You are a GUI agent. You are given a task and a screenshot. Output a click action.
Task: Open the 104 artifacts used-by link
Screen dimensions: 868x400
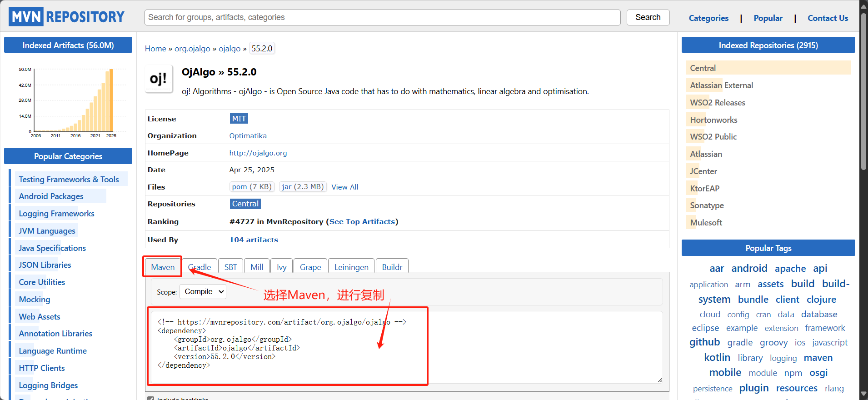tap(254, 240)
